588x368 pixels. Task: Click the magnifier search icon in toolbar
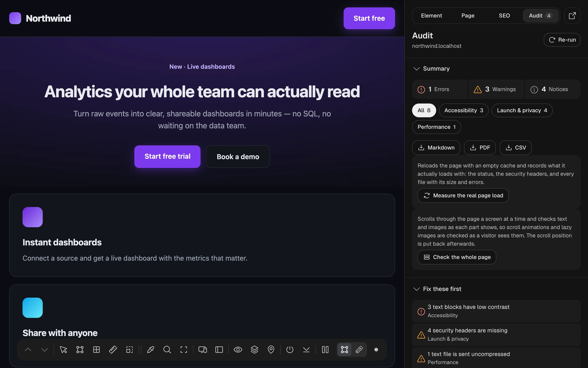(167, 350)
